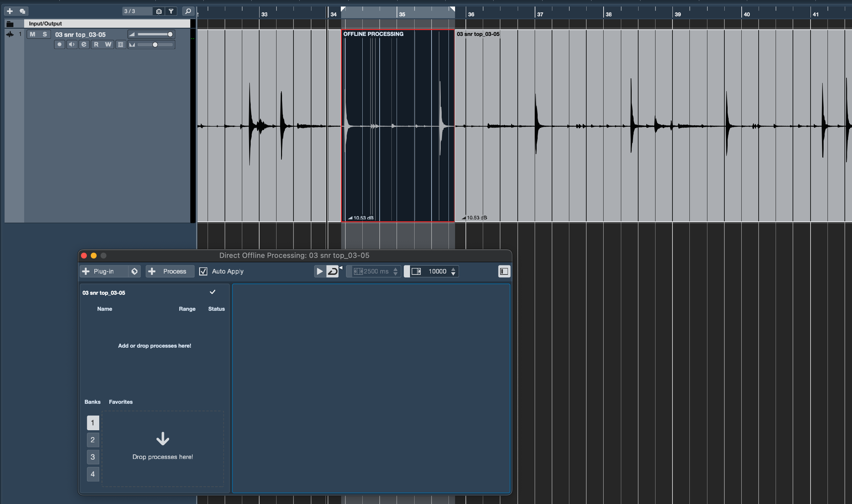Click the lanes display icon on track

(120, 44)
